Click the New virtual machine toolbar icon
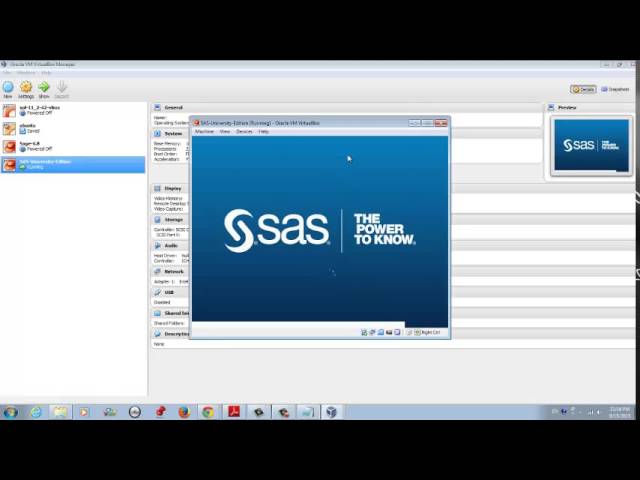The width and height of the screenshot is (640, 480). tap(8, 89)
